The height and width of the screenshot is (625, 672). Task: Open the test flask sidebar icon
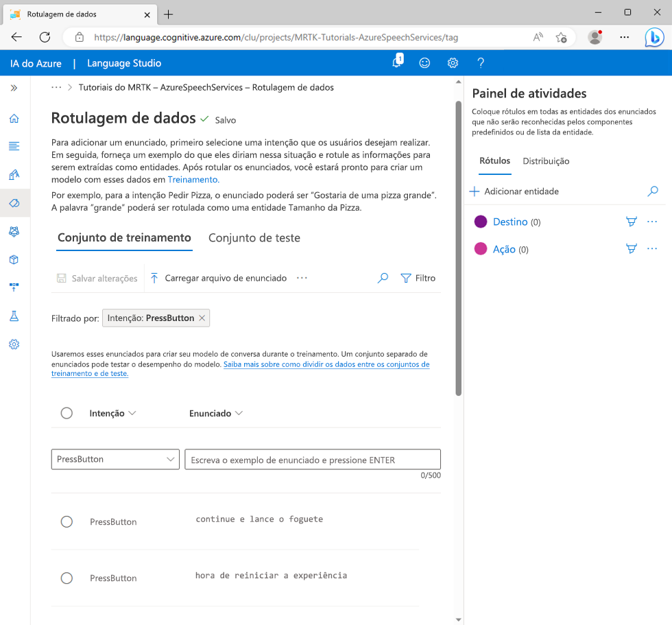coord(14,316)
